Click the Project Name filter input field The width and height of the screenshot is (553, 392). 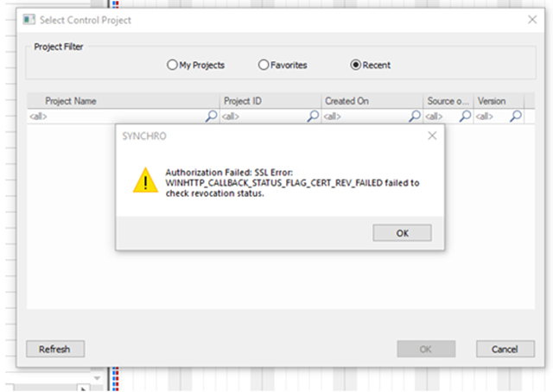[117, 117]
